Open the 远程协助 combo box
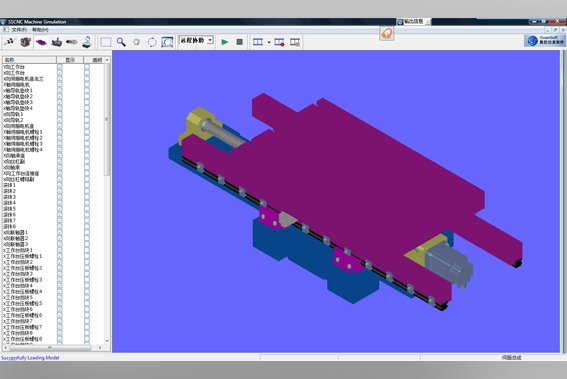Viewport: 567px width, 379px height. point(197,40)
